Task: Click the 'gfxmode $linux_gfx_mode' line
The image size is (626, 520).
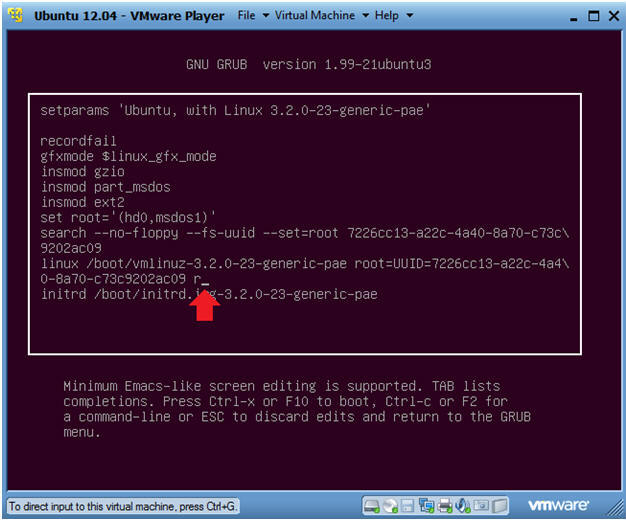Action: (x=128, y=156)
